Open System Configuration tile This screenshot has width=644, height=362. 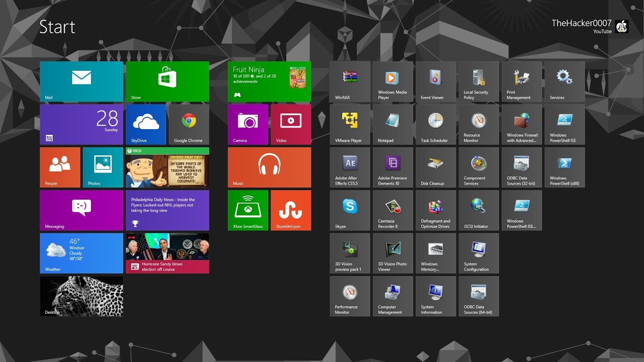[x=479, y=253]
